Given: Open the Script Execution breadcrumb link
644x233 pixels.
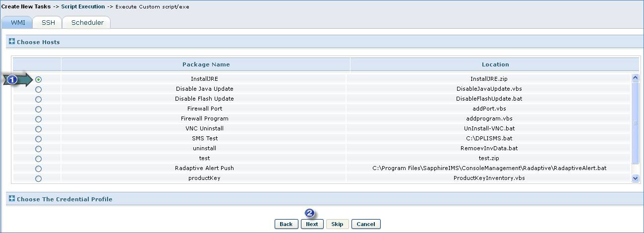Looking at the screenshot, I should click(x=83, y=6).
